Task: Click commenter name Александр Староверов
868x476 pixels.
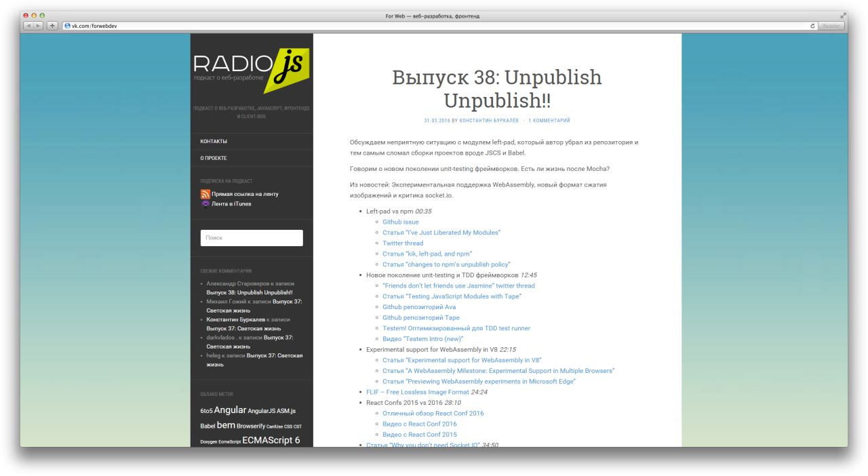Action: 237,283
